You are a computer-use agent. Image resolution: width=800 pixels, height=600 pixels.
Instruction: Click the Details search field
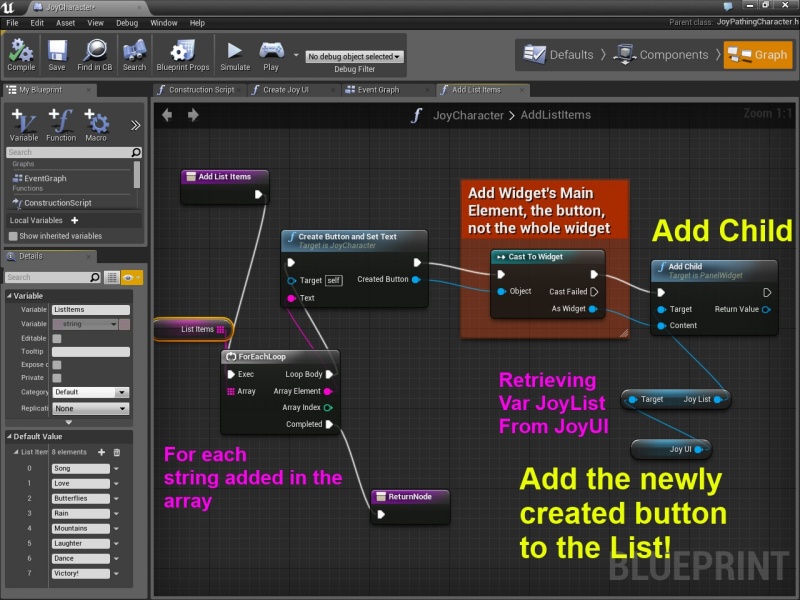(x=53, y=277)
